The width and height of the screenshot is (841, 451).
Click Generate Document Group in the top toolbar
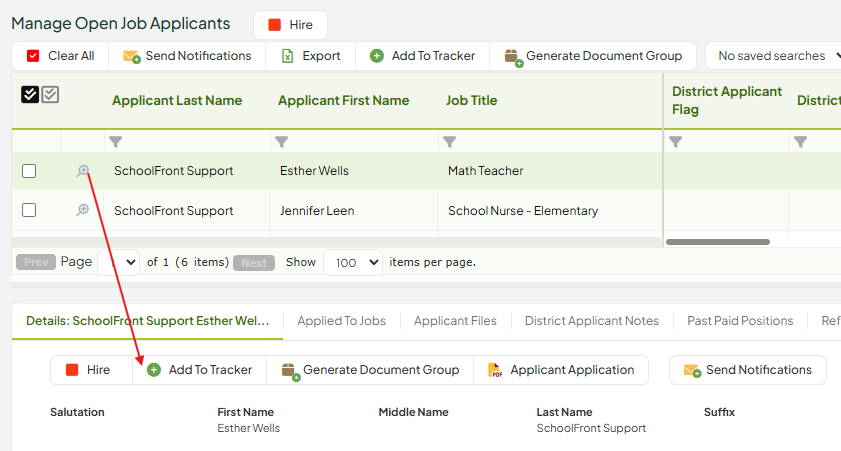(x=593, y=56)
